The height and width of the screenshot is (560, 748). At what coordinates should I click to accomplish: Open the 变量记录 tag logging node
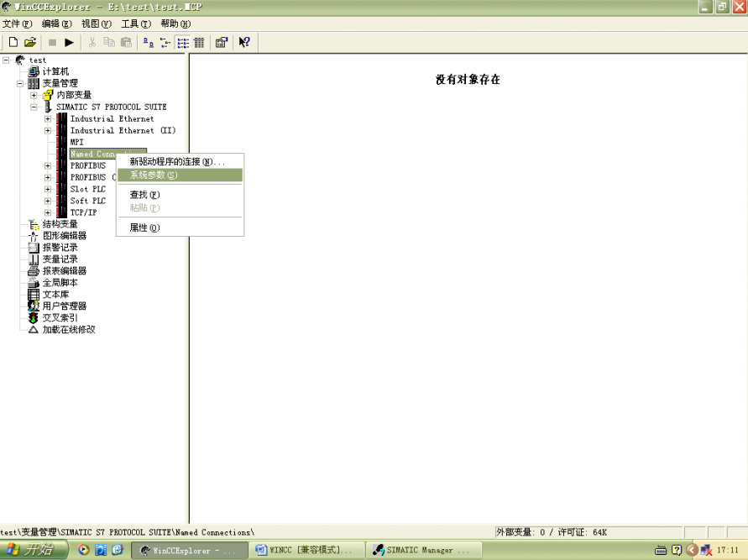click(x=60, y=259)
